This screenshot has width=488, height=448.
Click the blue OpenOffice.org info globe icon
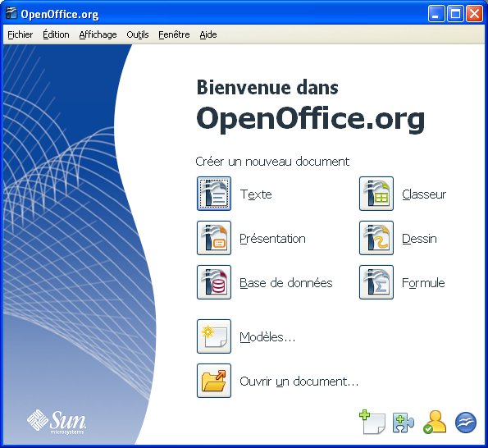click(x=466, y=423)
